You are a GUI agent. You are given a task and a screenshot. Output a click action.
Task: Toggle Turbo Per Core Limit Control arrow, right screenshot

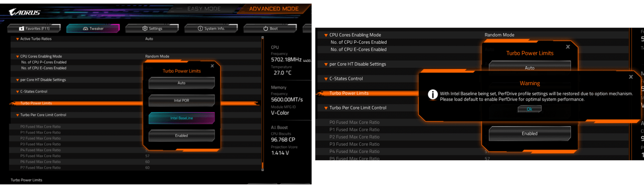[x=326, y=108]
